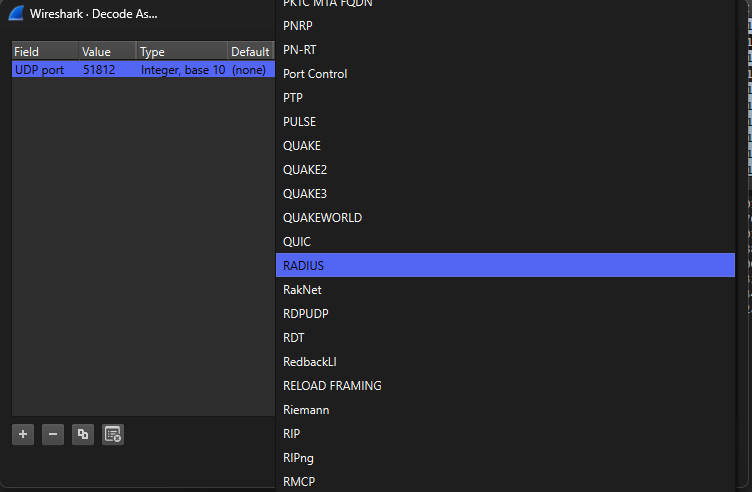
Task: Choose QUAKE2 from the protocol list
Action: [505, 170]
